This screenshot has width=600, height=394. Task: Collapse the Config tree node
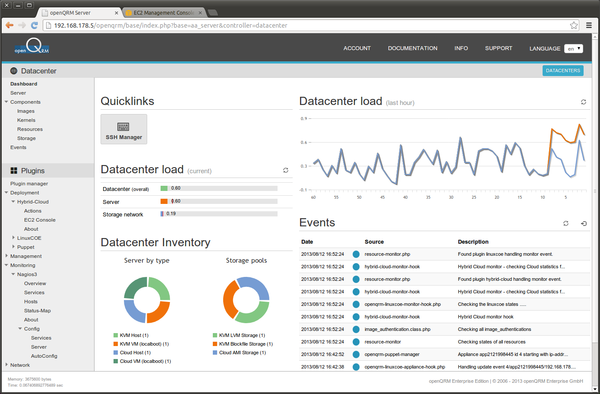point(20,328)
